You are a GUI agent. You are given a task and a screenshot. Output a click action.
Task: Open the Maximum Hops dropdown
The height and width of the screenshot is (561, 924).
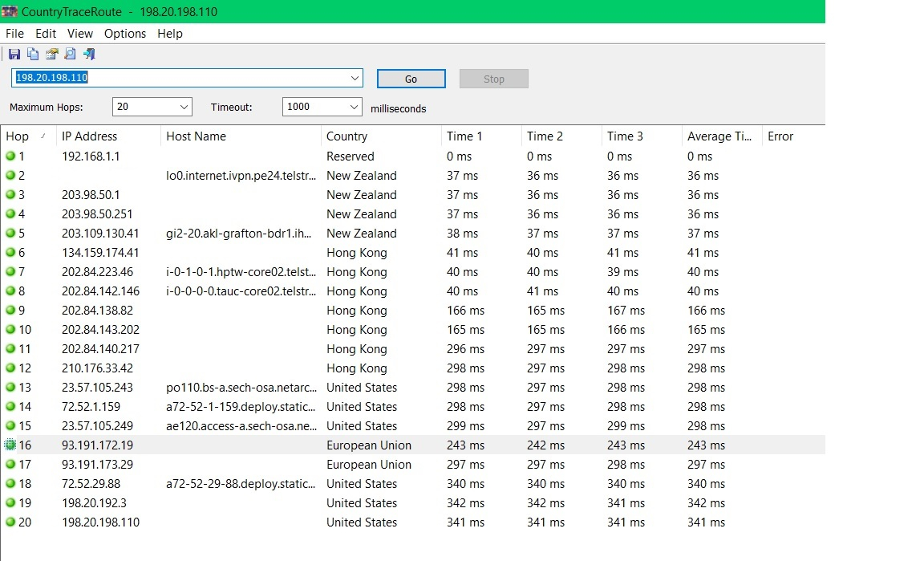152,107
